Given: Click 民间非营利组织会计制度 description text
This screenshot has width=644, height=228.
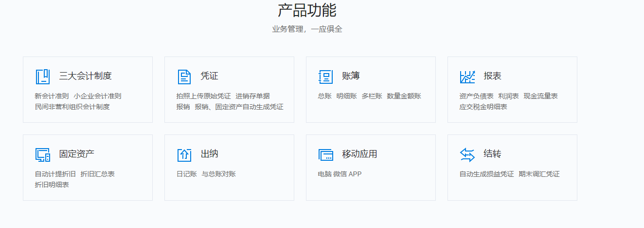Looking at the screenshot, I should pyautogui.click(x=72, y=107).
